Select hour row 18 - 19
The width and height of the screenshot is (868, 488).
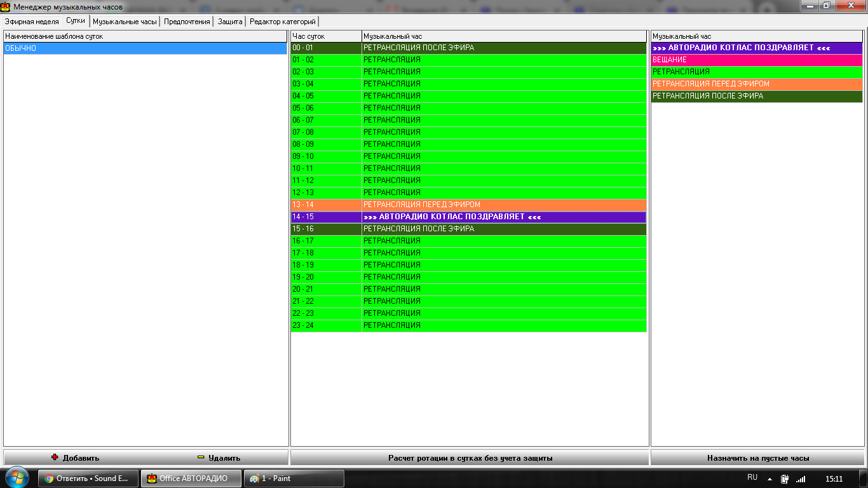pos(468,266)
